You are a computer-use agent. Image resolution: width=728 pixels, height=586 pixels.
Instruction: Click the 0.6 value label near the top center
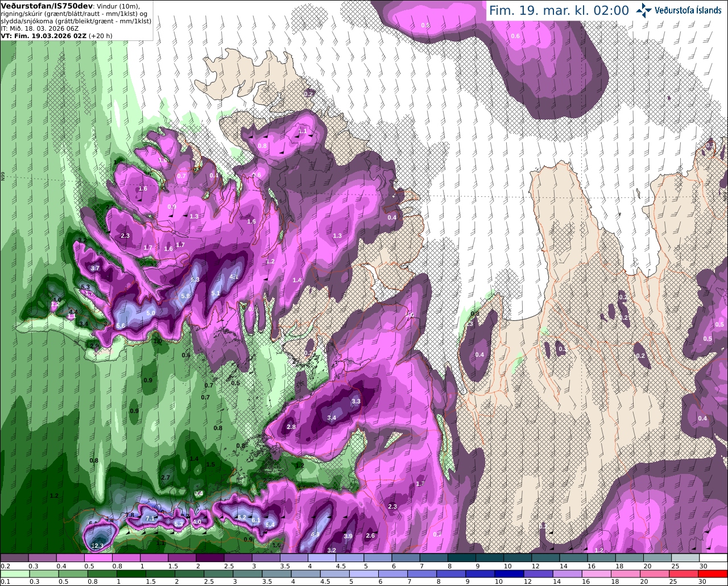(x=515, y=36)
